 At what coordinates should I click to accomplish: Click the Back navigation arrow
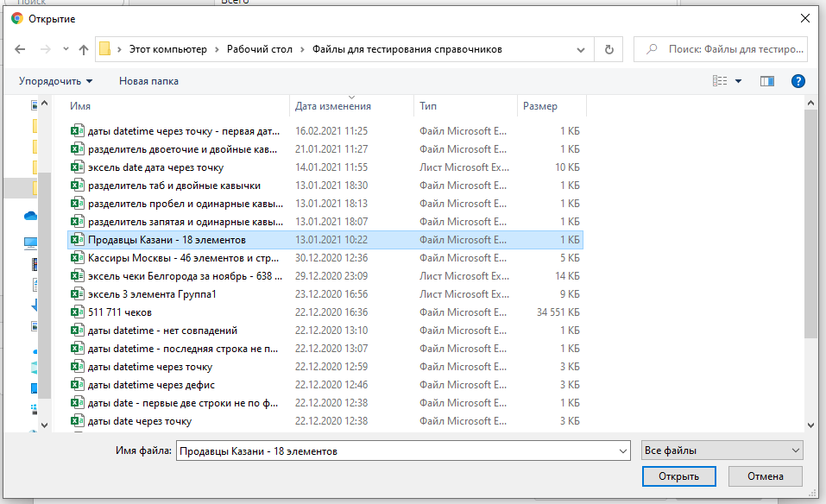[20, 50]
